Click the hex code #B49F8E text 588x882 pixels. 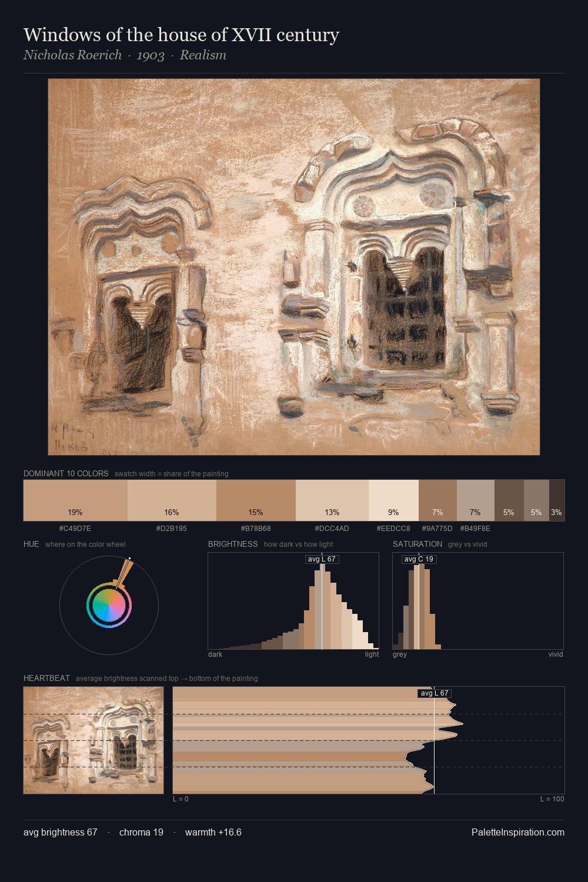pos(475,528)
